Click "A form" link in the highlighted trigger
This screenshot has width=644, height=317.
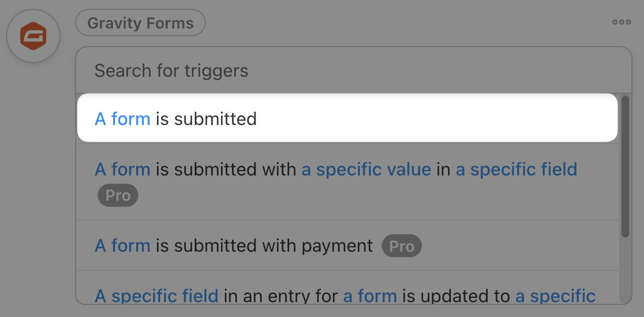[122, 118]
